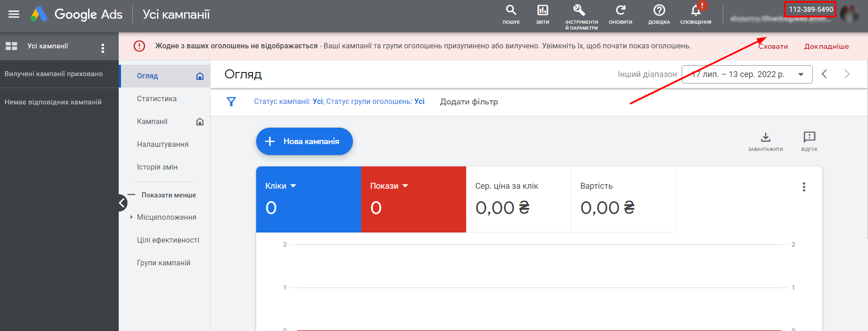This screenshot has height=331, width=868.
Task: Click the campaign status filter text
Action: [x=339, y=102]
